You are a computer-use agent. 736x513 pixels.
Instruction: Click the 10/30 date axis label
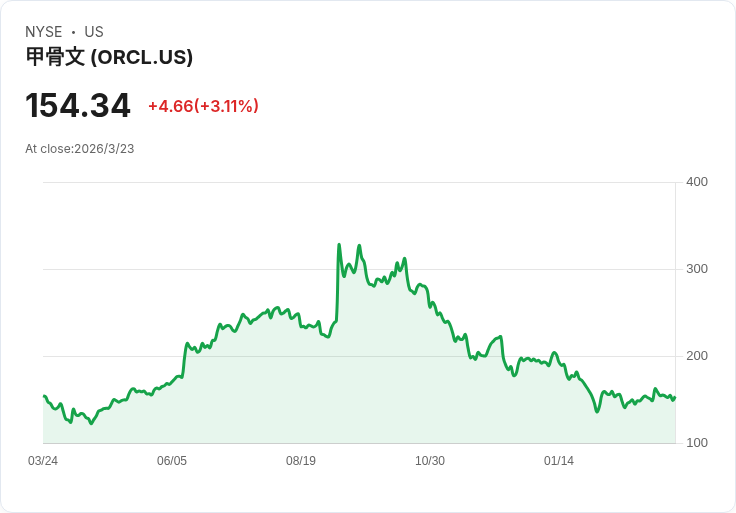pos(430,460)
